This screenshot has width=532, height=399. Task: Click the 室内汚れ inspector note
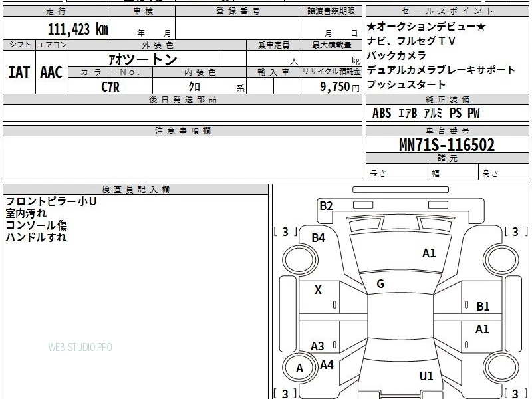pyautogui.click(x=26, y=213)
